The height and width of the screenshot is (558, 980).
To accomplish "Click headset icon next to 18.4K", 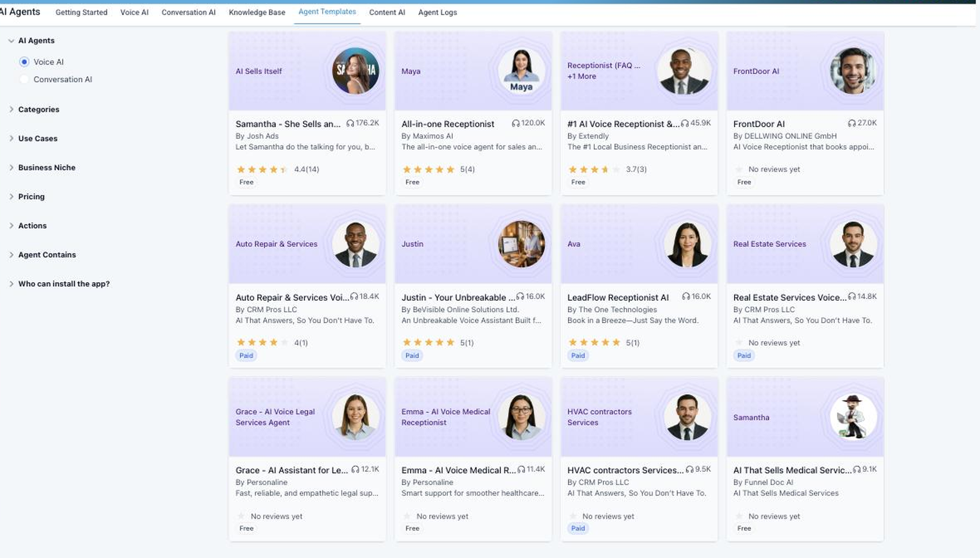I will [354, 296].
